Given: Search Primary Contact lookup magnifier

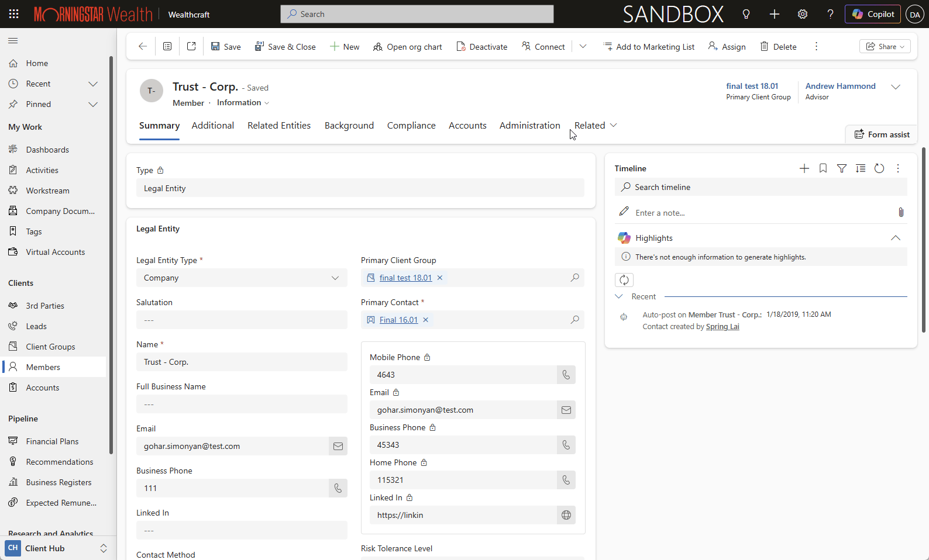Looking at the screenshot, I should click(x=575, y=320).
